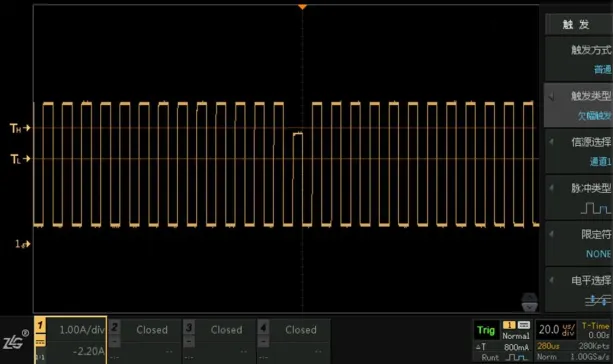
Task: Click the 触发 menu title header
Action: tap(578, 24)
